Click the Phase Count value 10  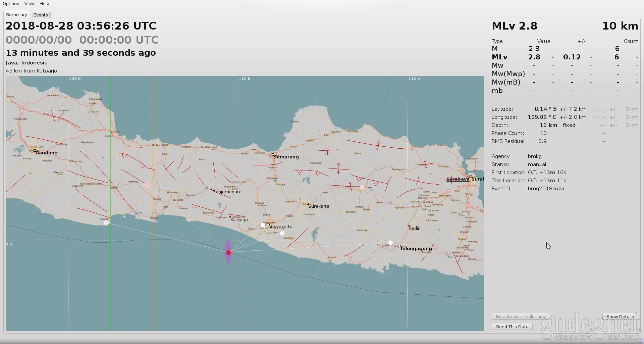[543, 133]
